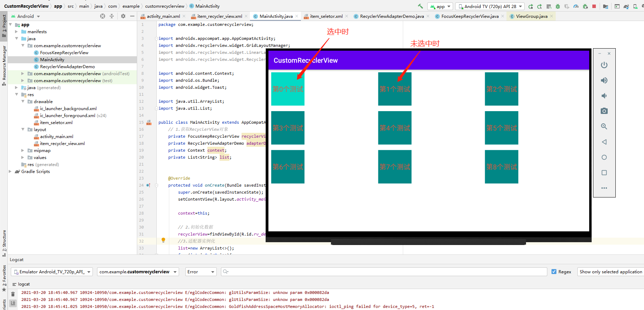Viewport: 644px width, 310px height.
Task: Select the 第4个测试 tile in emulator
Action: (395, 128)
